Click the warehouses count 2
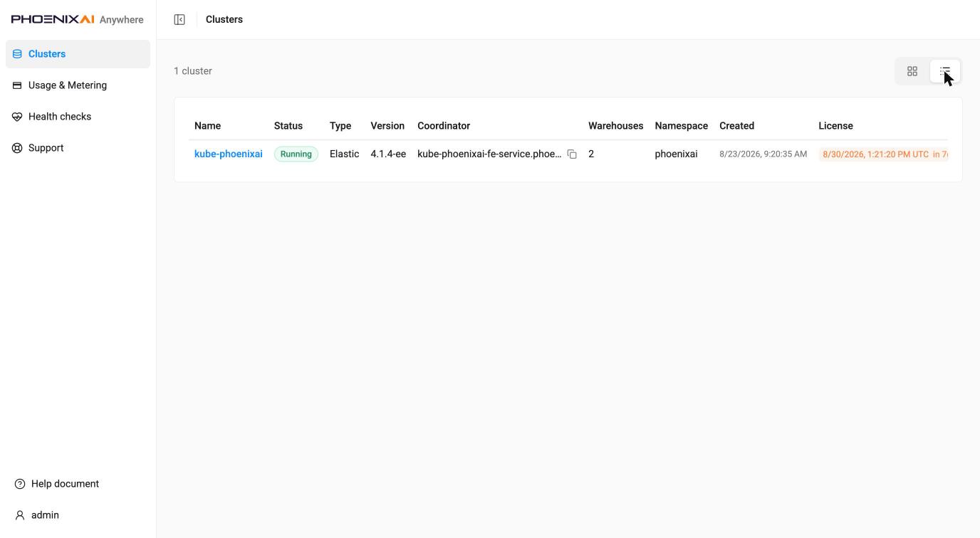Viewport: 980px width, 538px height. pos(591,154)
